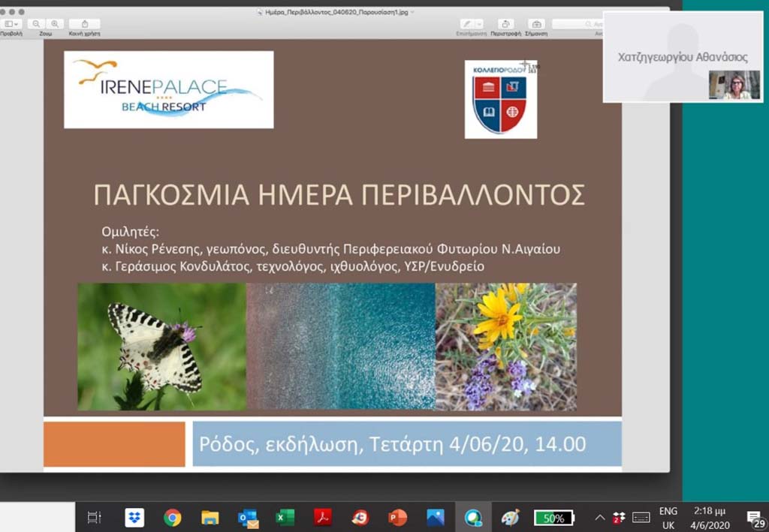This screenshot has width=769, height=532.
Task: Open File Explorer from the taskbar
Action: tap(210, 517)
